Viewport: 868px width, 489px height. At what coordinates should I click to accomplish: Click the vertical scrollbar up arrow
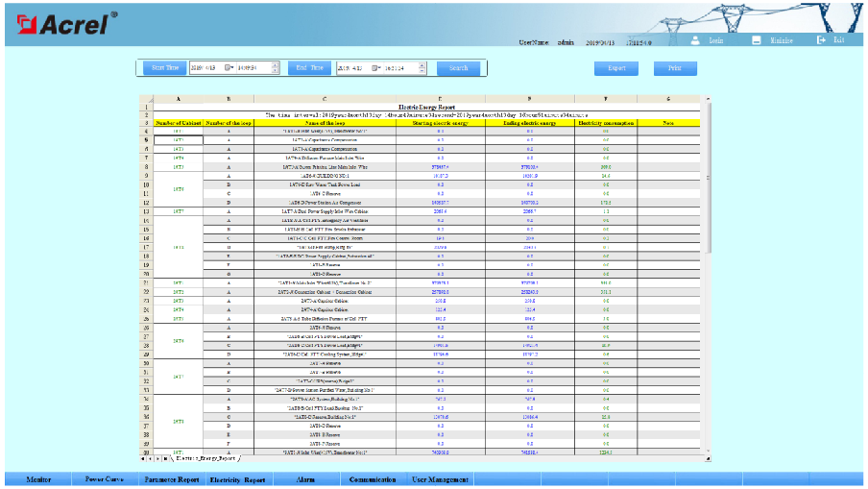[x=708, y=99]
